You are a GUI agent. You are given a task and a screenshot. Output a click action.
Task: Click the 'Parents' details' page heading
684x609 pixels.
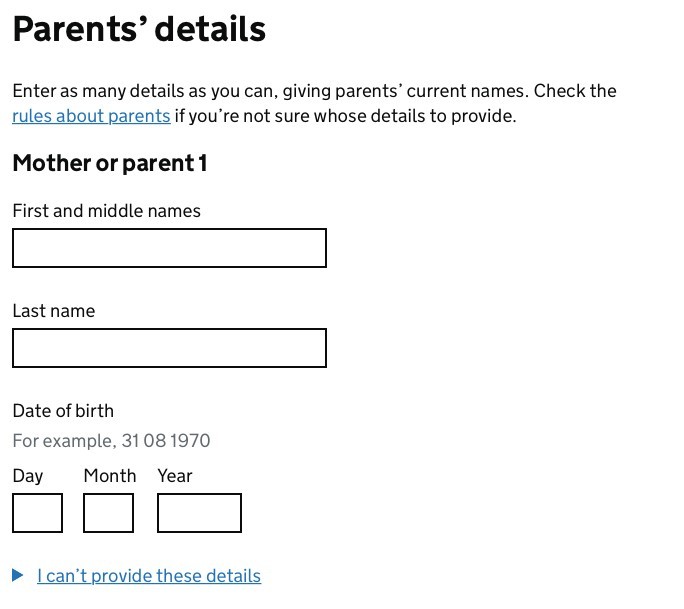pyautogui.click(x=139, y=29)
